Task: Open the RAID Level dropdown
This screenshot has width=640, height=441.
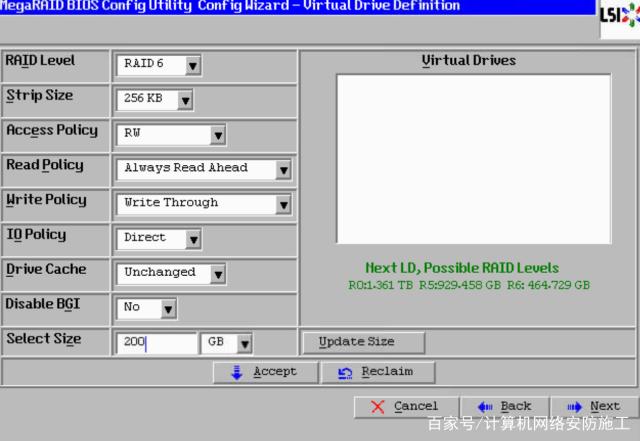Action: (x=159, y=65)
